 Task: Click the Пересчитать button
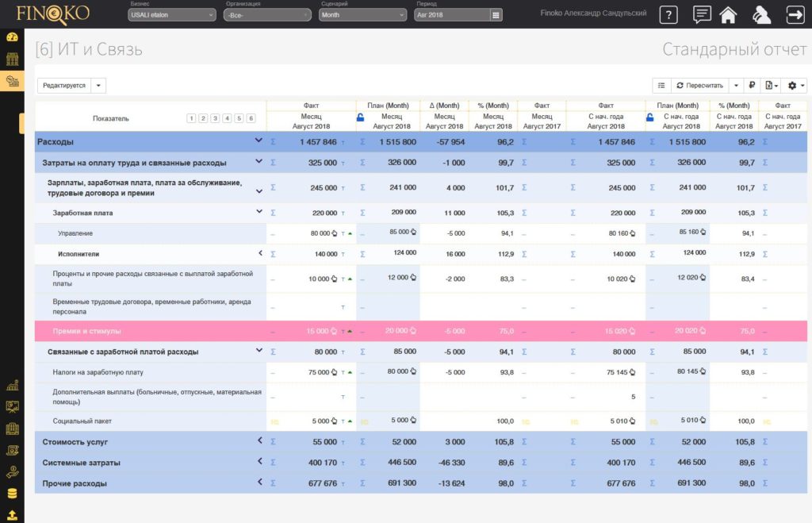[699, 85]
